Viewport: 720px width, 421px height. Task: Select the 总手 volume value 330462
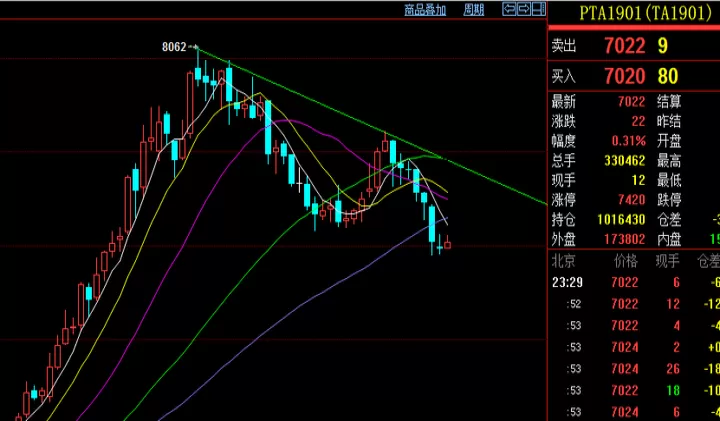coord(625,160)
